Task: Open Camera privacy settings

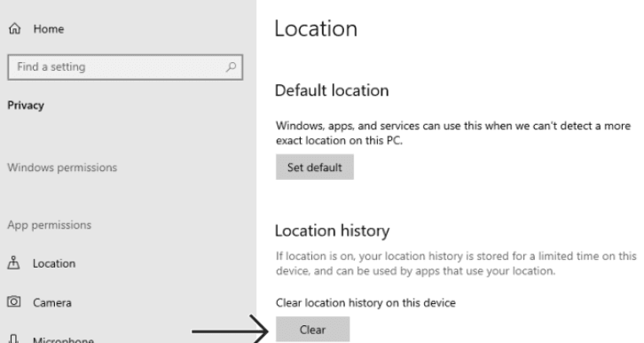Action: click(x=52, y=303)
